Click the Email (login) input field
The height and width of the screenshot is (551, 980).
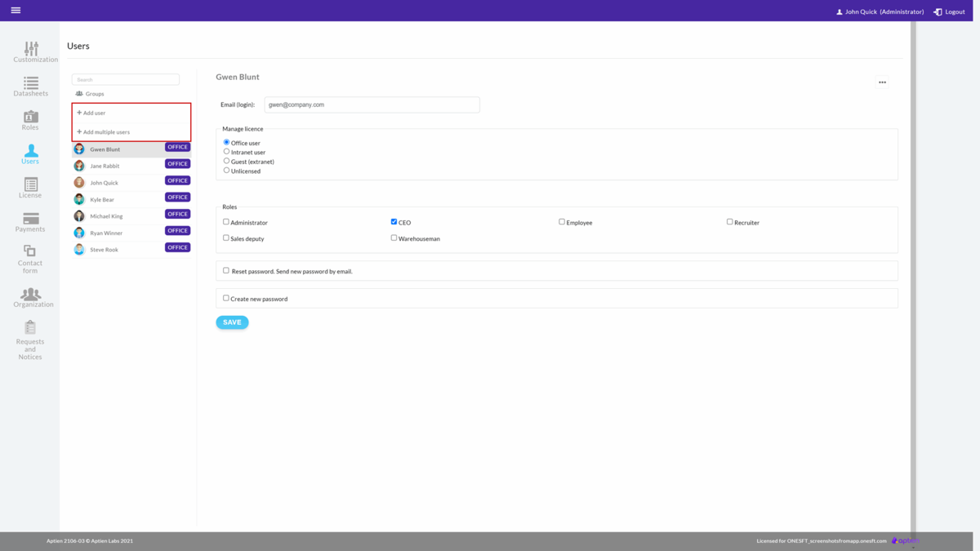click(372, 104)
